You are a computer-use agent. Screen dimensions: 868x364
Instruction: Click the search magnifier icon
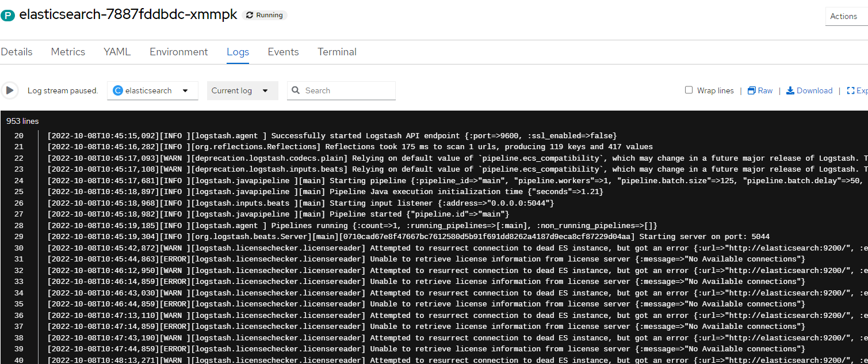(x=296, y=90)
